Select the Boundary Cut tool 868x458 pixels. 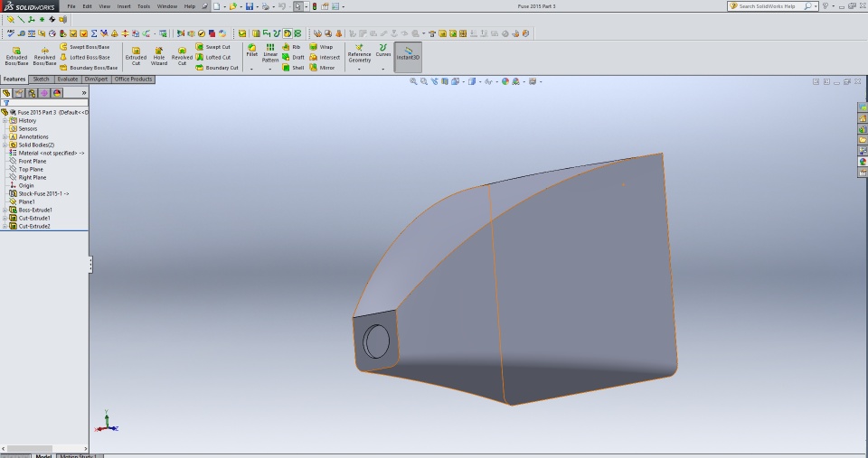click(x=217, y=68)
